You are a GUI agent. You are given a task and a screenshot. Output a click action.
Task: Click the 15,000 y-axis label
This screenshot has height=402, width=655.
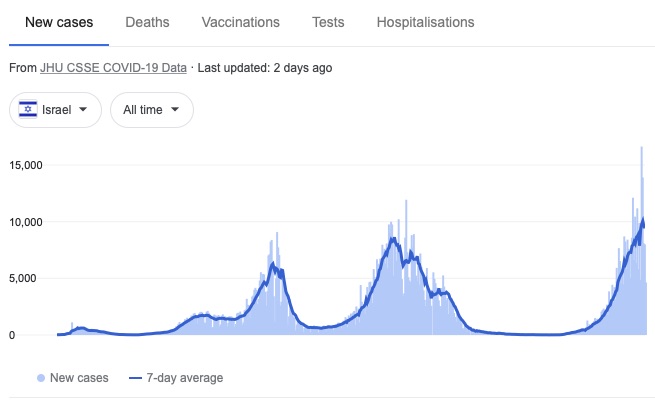coord(26,165)
